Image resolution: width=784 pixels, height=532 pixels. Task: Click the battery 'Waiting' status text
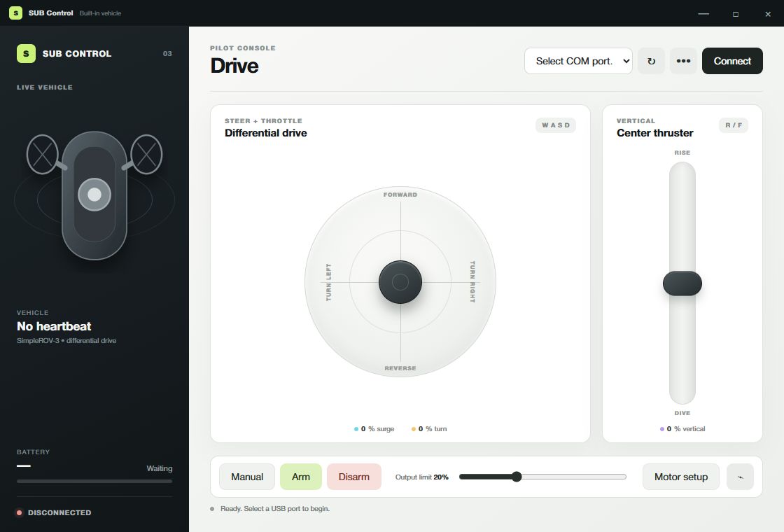coord(159,468)
